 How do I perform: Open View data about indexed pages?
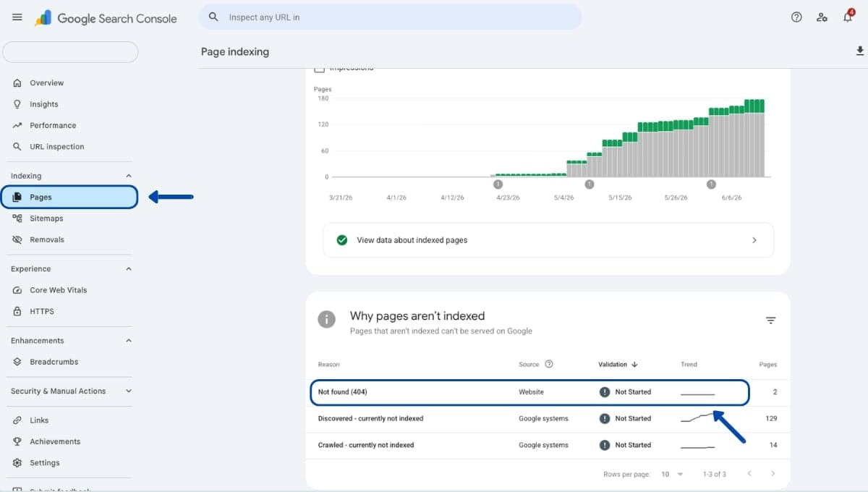[548, 240]
